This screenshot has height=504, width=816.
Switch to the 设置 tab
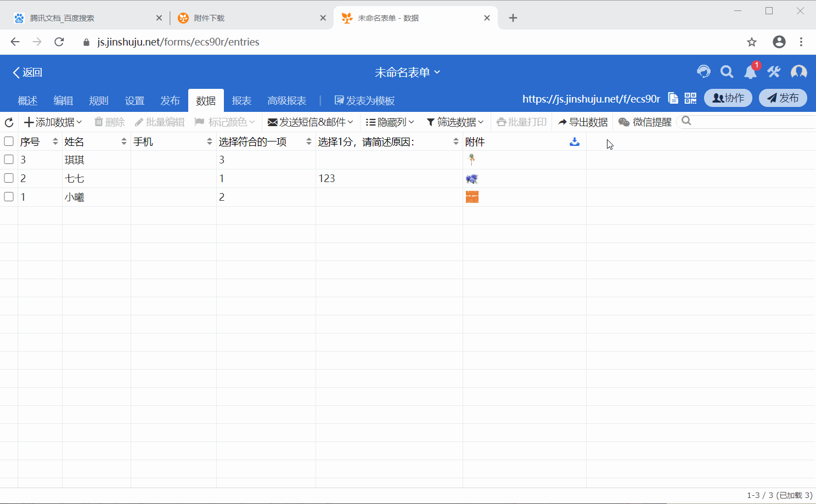coord(134,101)
